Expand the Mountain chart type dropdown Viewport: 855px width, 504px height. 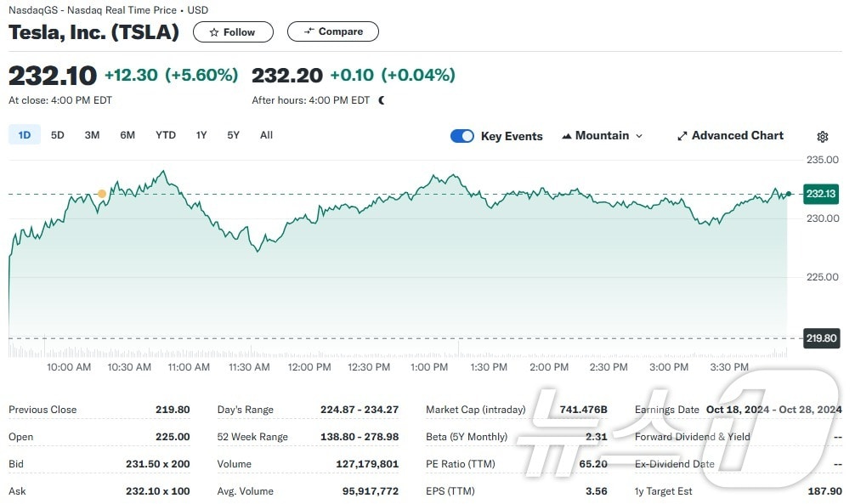(639, 136)
